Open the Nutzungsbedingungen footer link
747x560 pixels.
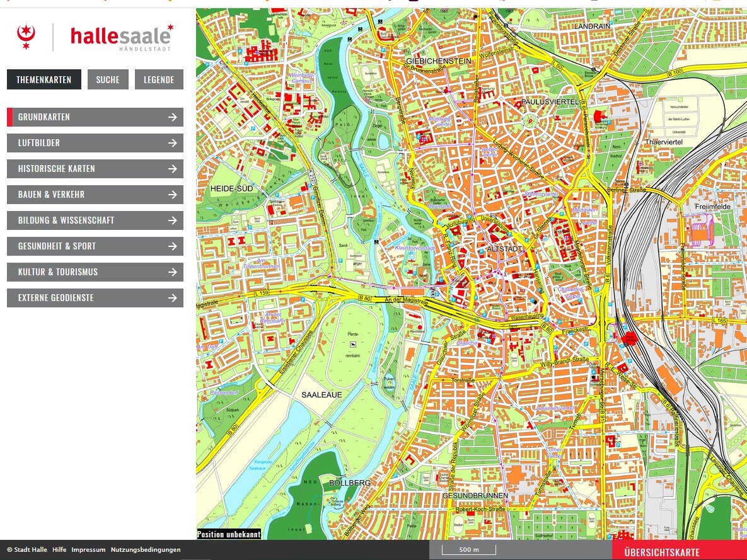tap(146, 550)
